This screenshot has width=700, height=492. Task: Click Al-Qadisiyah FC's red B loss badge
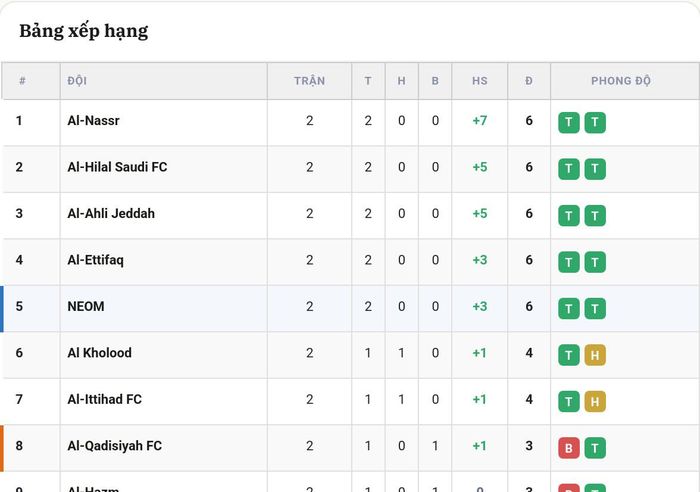568,448
